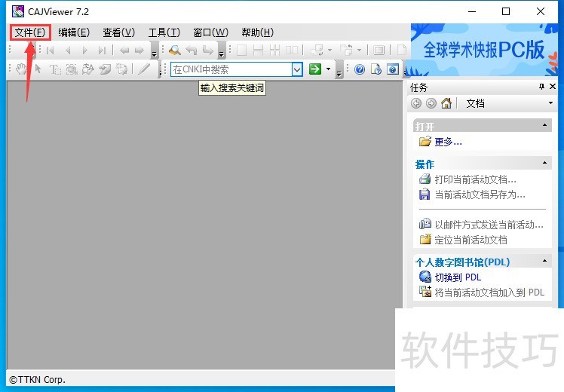Click the open folder icon beside 更多
Screen dimensions: 564x392
425,142
